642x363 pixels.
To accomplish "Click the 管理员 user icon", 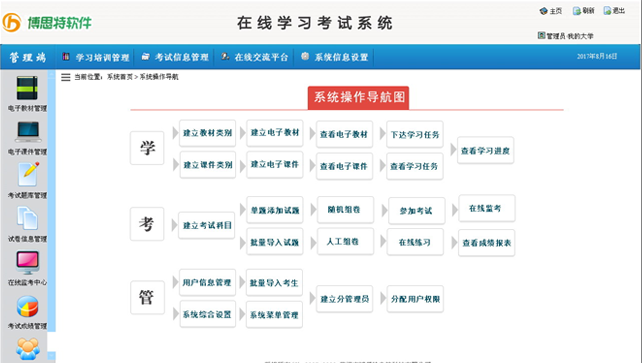I will pos(541,36).
